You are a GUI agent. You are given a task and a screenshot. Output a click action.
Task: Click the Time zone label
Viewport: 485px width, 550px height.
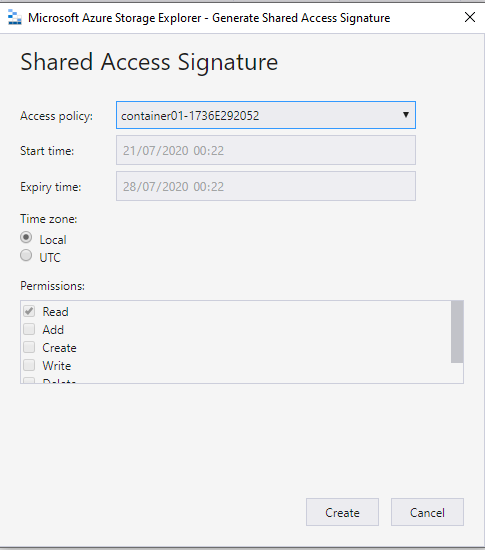click(49, 219)
